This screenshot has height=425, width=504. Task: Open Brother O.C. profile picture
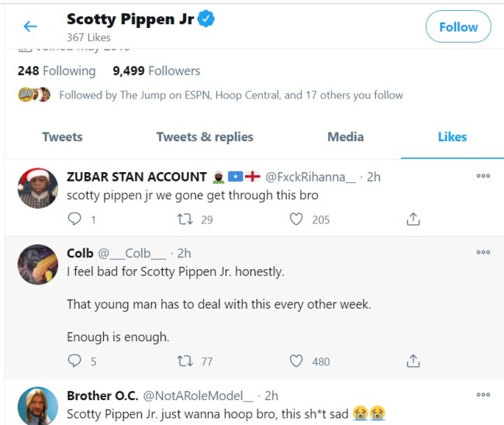click(x=38, y=406)
